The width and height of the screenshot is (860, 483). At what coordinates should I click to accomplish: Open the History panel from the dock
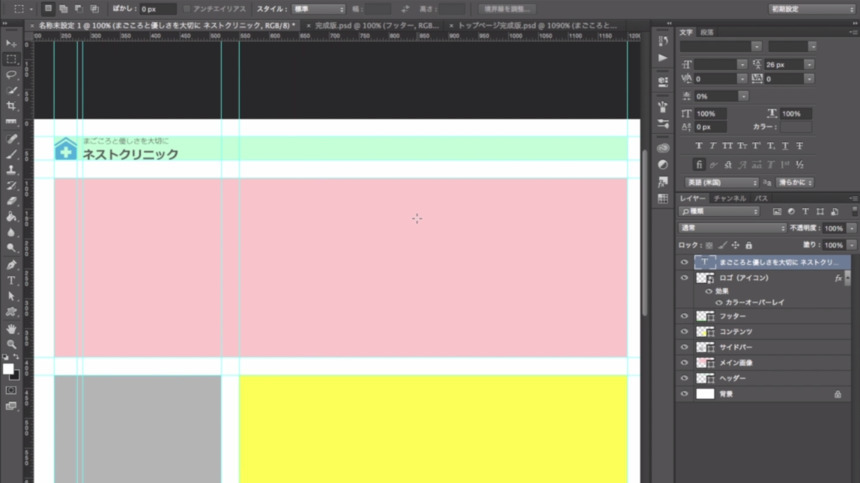pos(663,41)
